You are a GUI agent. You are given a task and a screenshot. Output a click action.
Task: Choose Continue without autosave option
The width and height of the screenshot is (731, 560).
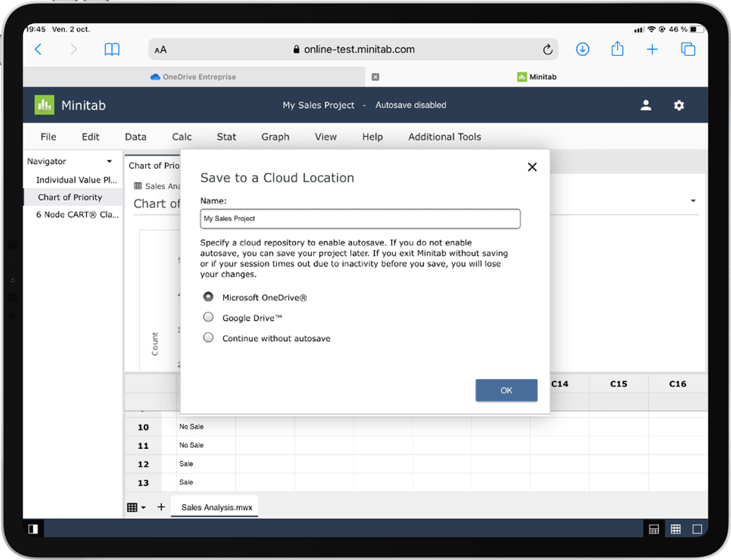point(208,337)
